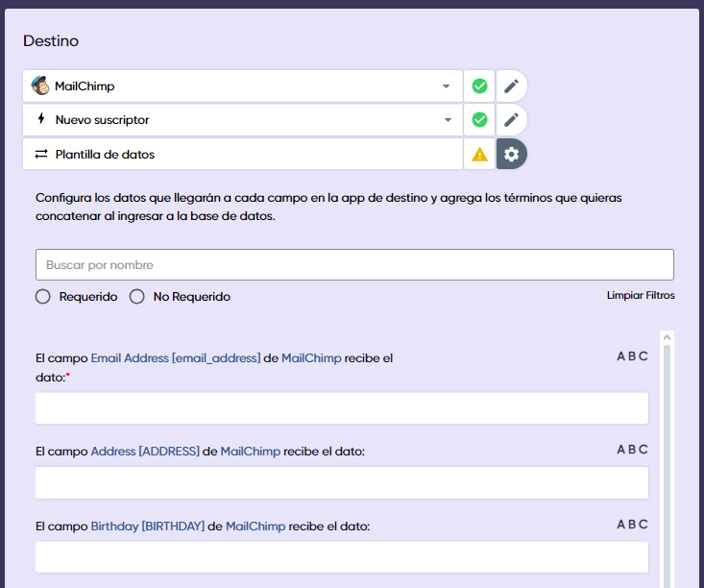Expand the Nuevo suscriptor action dropdown
The image size is (704, 588).
tap(446, 120)
